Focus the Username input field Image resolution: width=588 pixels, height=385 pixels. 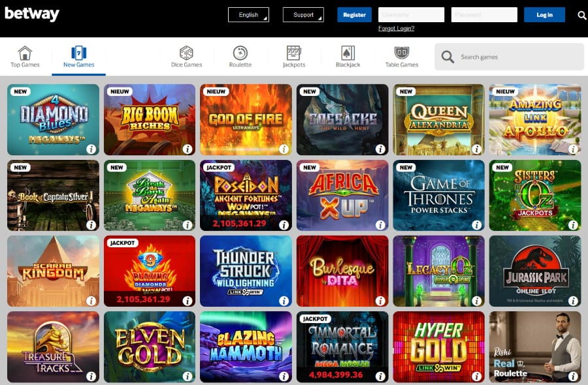click(x=412, y=15)
